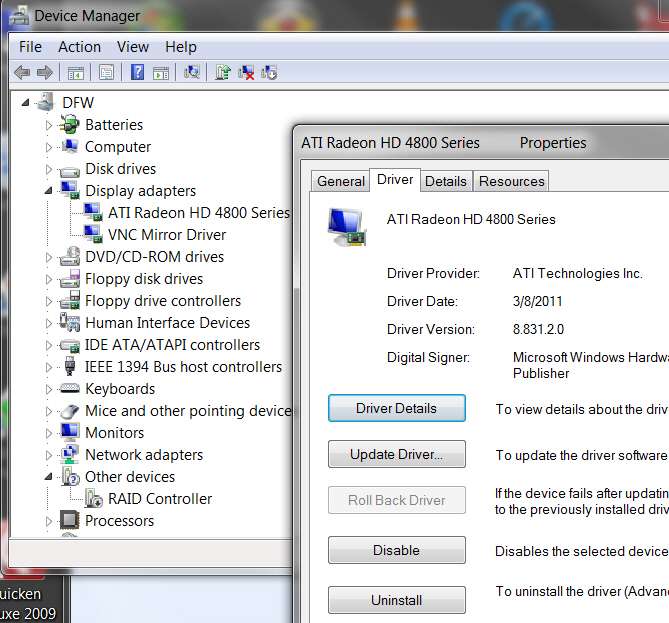Screen dimensions: 669x623
Task: Click the Batteries category icon
Action: (x=69, y=125)
